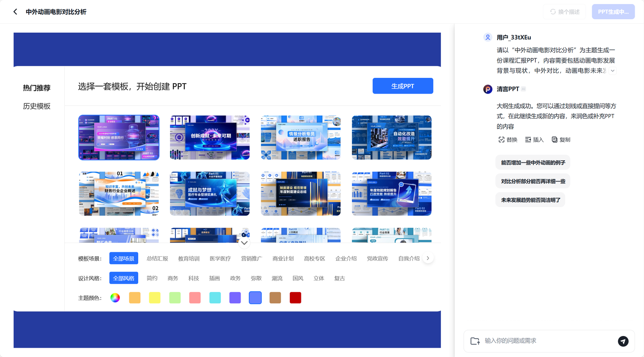The width and height of the screenshot is (644, 357).
Task: Expand more templates with the down chevron
Action: pos(244,242)
